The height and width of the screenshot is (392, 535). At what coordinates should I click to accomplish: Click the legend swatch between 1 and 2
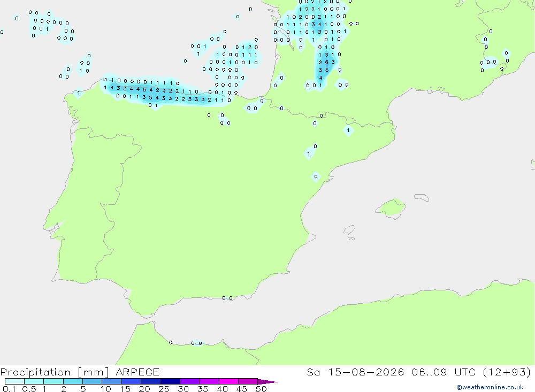53,381
